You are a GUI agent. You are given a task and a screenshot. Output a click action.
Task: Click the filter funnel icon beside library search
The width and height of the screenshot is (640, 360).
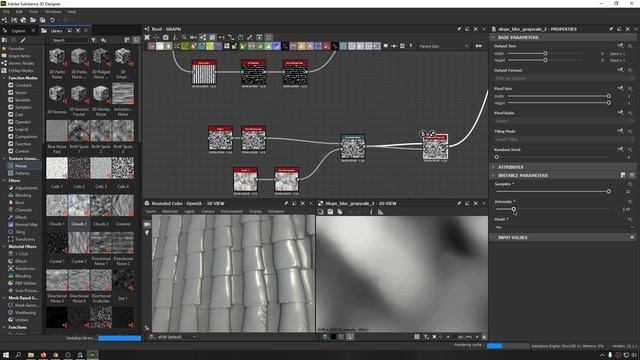click(93, 40)
